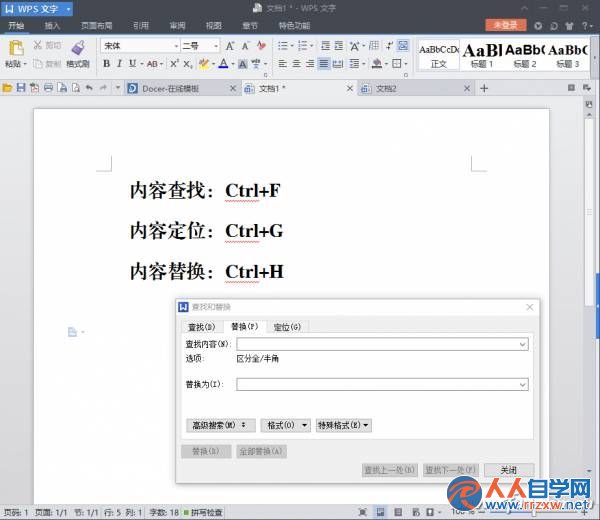Apply the 标题 1 heading style
The height and width of the screenshot is (520, 600).
coord(481,56)
